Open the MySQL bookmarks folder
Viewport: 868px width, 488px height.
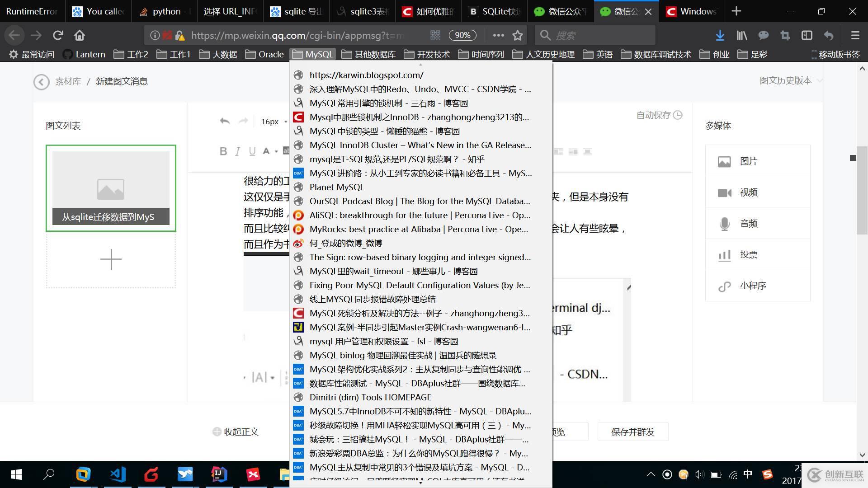coord(313,54)
